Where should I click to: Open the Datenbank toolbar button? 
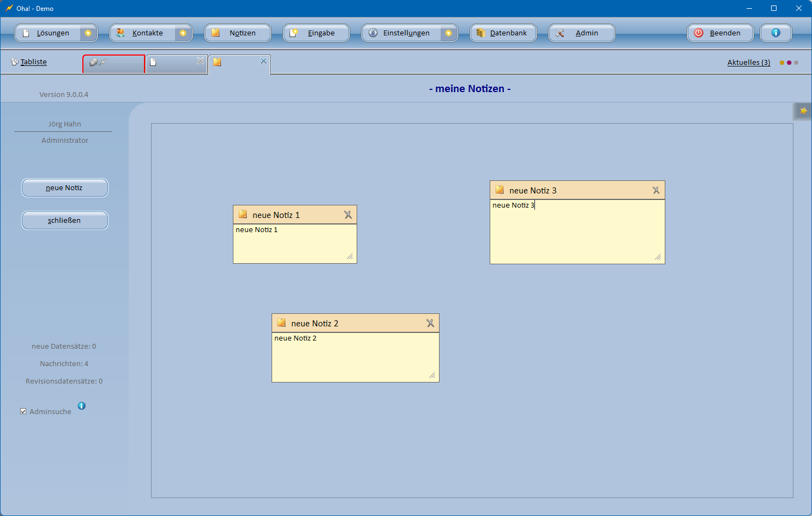click(503, 33)
